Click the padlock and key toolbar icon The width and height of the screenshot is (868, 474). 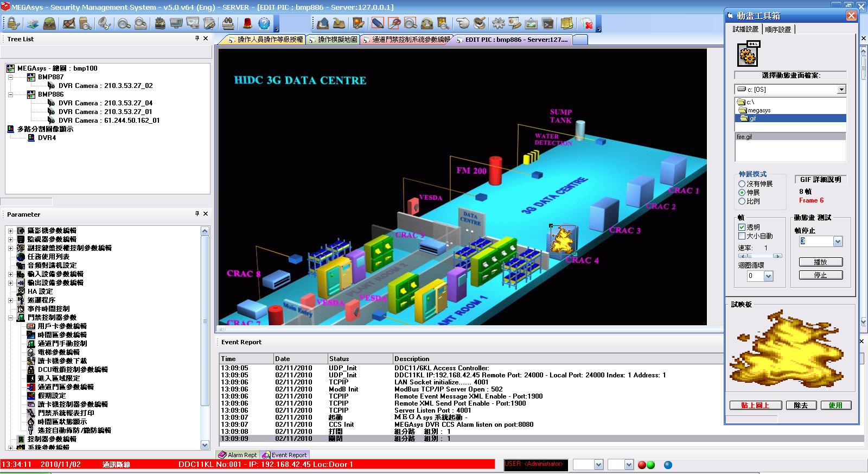(13, 23)
